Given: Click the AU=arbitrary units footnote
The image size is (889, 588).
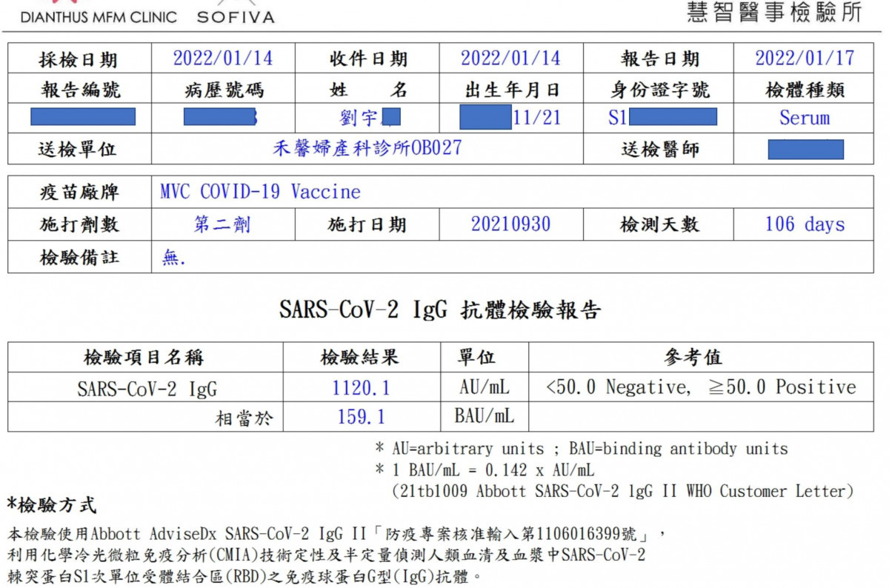Looking at the screenshot, I should coord(582,449).
